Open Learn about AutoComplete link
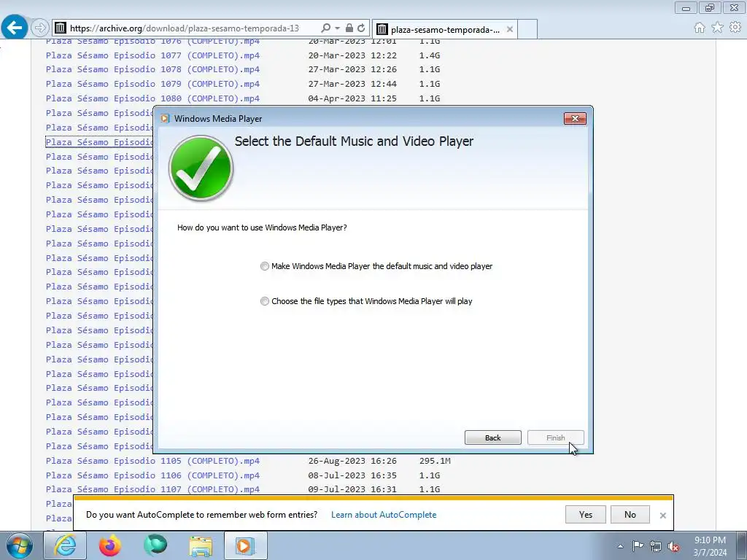This screenshot has height=560, width=747. [x=384, y=515]
